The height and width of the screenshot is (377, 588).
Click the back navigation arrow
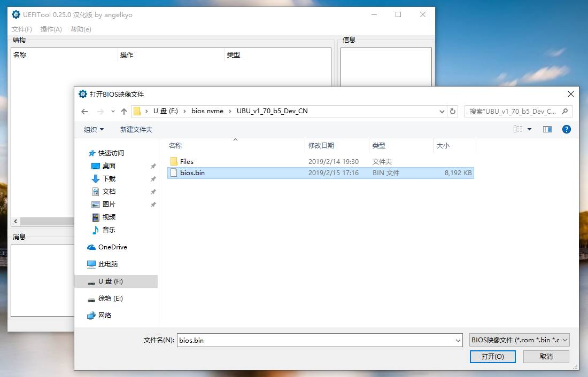click(x=84, y=112)
